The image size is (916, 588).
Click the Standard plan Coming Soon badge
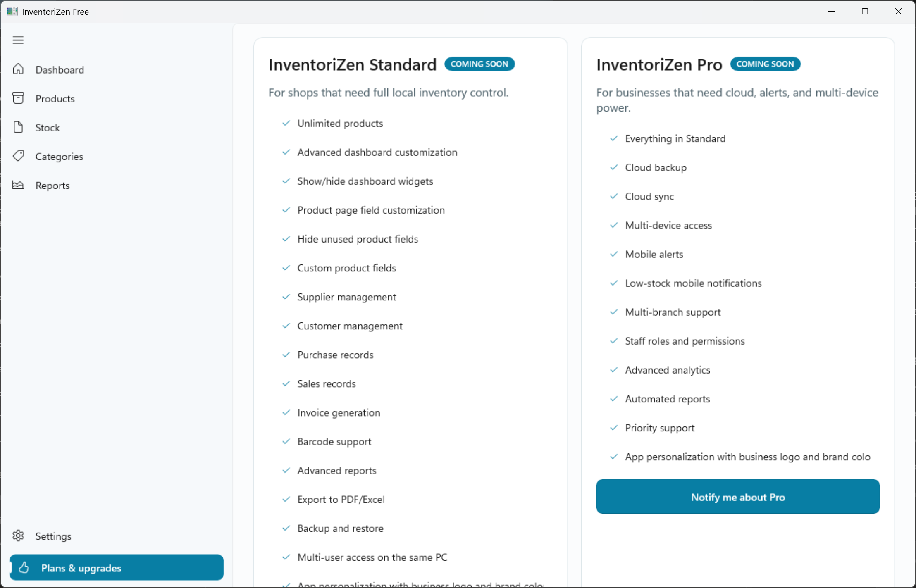coord(479,64)
